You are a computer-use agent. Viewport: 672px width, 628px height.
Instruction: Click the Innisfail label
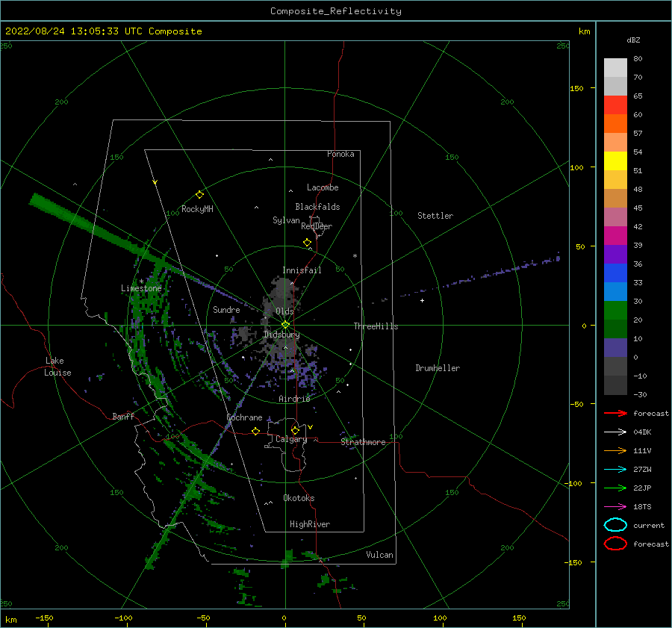click(x=302, y=270)
